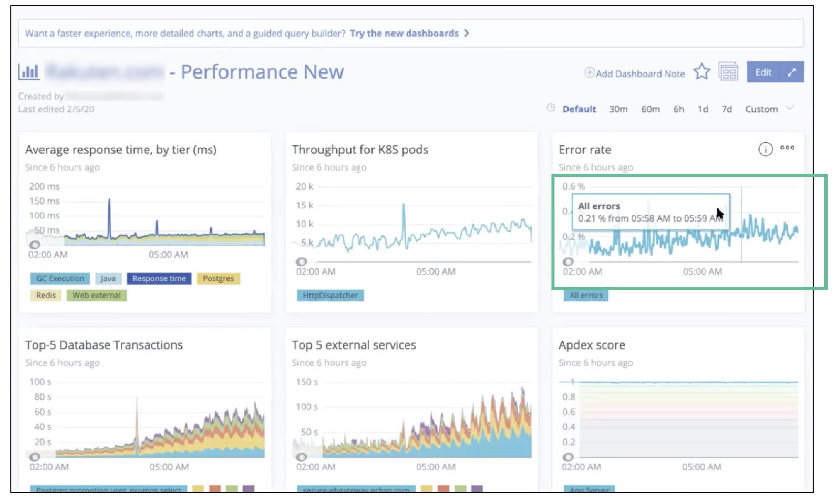This screenshot has height=504, width=836.
Task: Select the 7d time range
Action: (x=726, y=109)
